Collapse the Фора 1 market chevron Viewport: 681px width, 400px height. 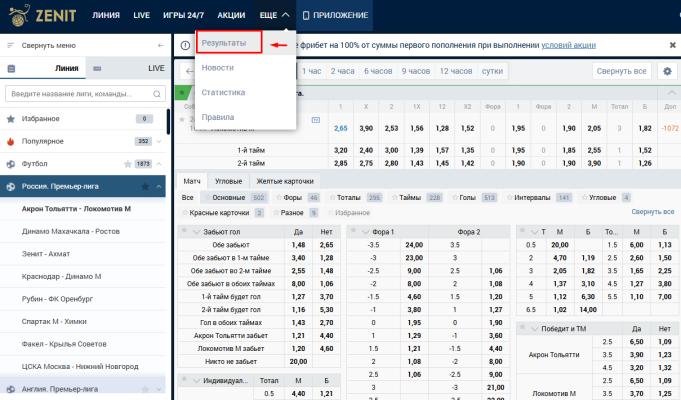pyautogui.click(x=365, y=232)
